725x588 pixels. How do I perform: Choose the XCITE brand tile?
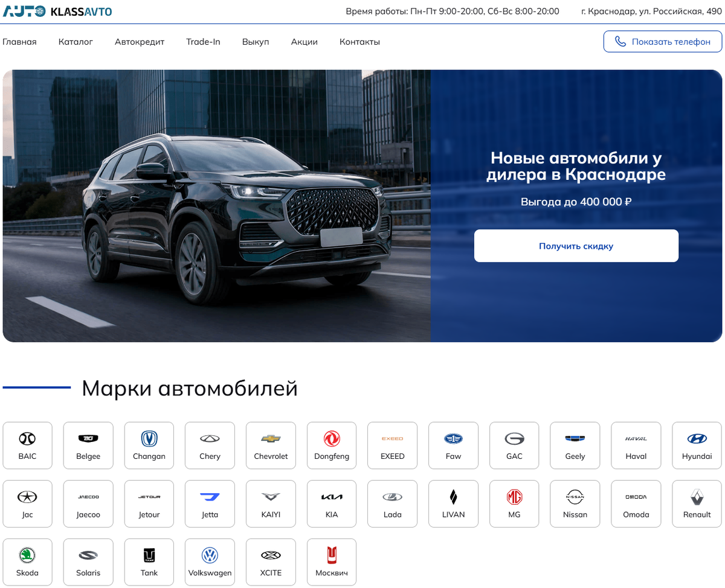(x=271, y=563)
